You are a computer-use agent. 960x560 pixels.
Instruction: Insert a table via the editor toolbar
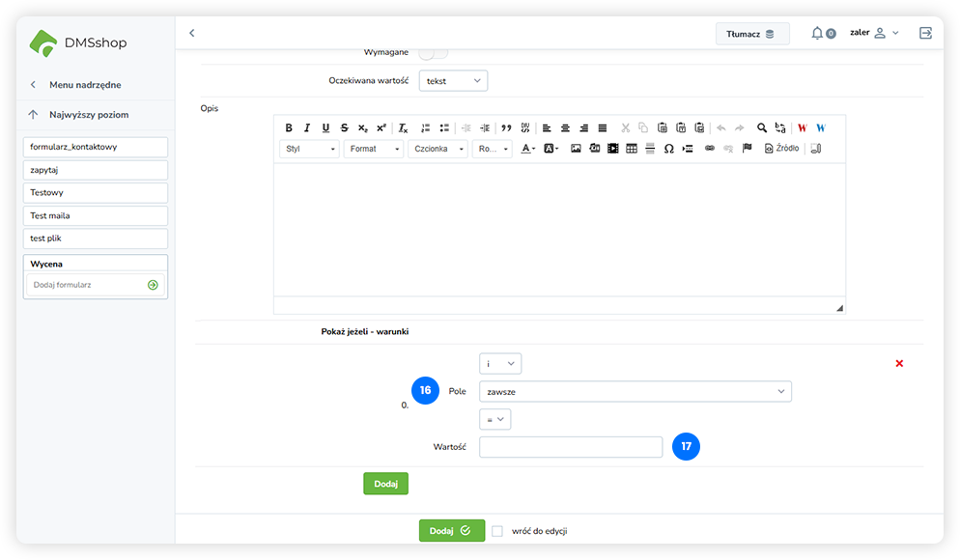[632, 149]
